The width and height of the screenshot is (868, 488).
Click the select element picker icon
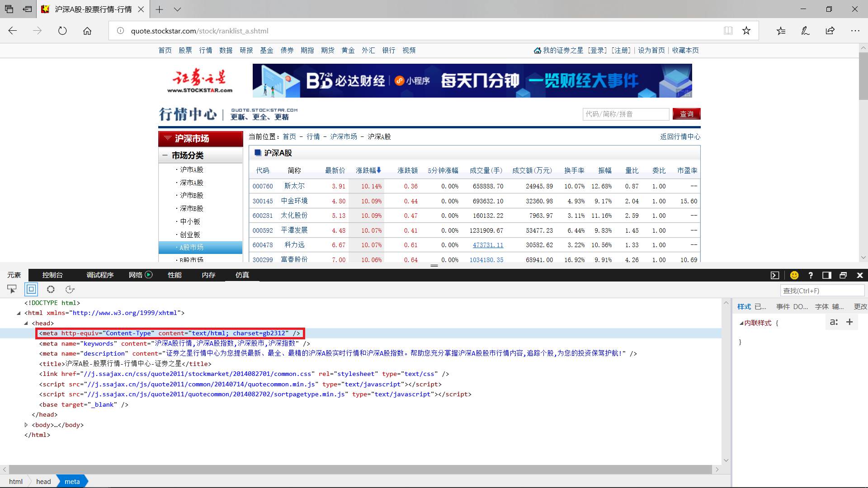(x=12, y=289)
